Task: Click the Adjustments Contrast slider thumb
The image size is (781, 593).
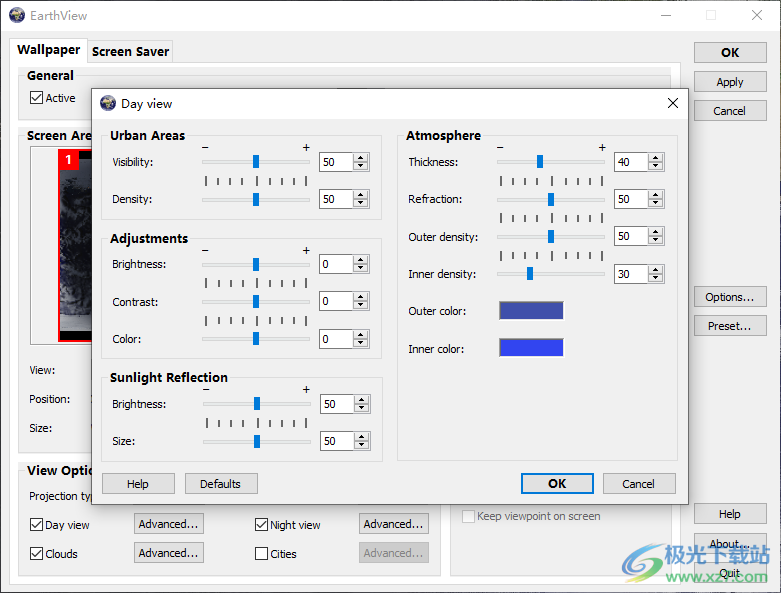Action: point(256,301)
